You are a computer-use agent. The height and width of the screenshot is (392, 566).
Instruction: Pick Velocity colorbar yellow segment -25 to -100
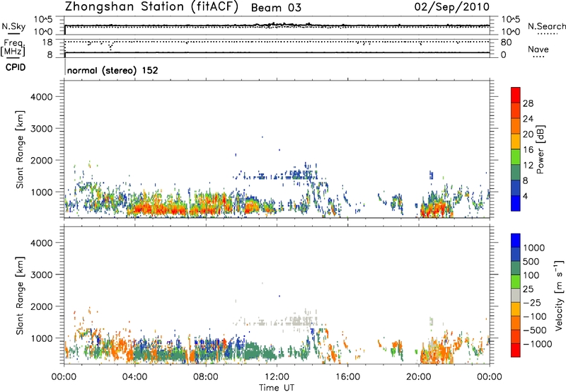[516, 309]
